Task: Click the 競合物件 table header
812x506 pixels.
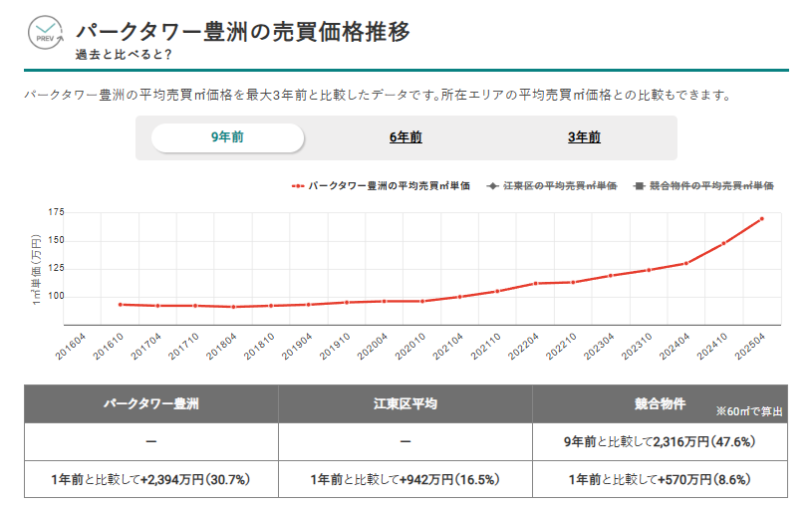Action: tap(660, 403)
